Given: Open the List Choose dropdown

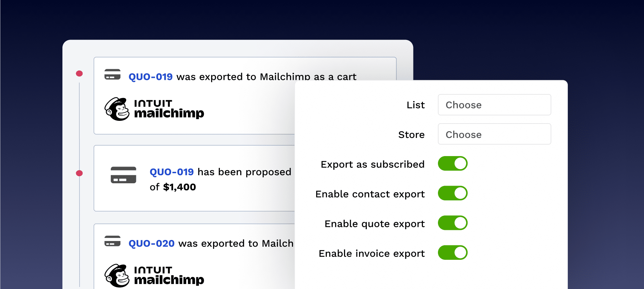Looking at the screenshot, I should pyautogui.click(x=494, y=105).
